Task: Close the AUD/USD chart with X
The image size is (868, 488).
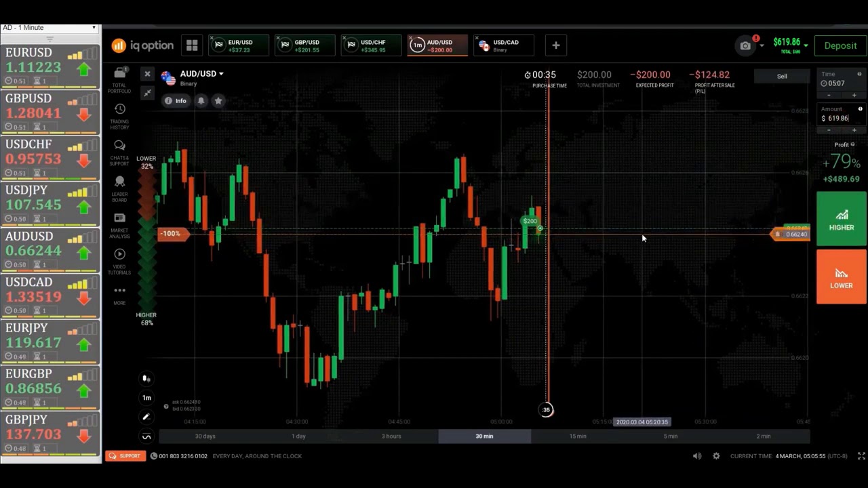Action: tap(147, 74)
